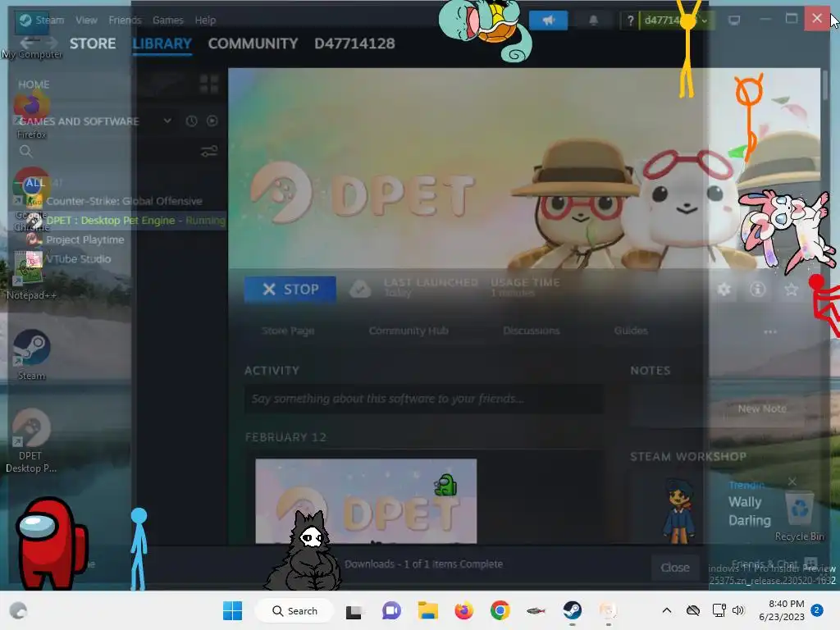This screenshot has height=630, width=840.
Task: Open the Wally Darling trending workshop item
Action: click(750, 512)
